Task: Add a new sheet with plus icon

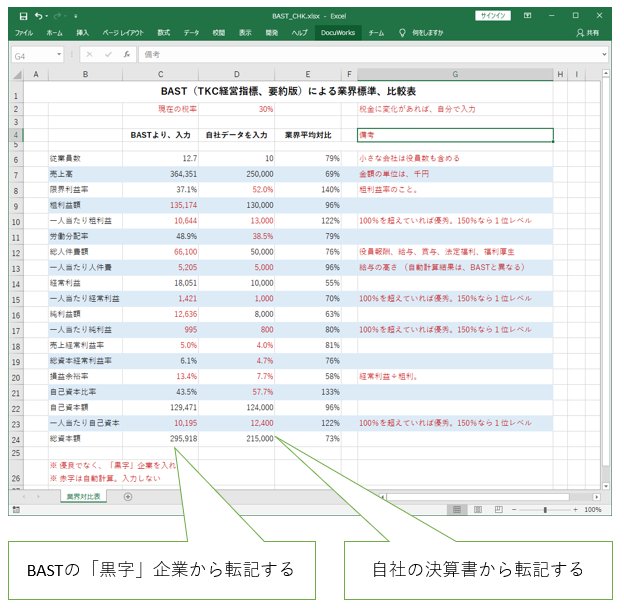Action: coord(128,497)
